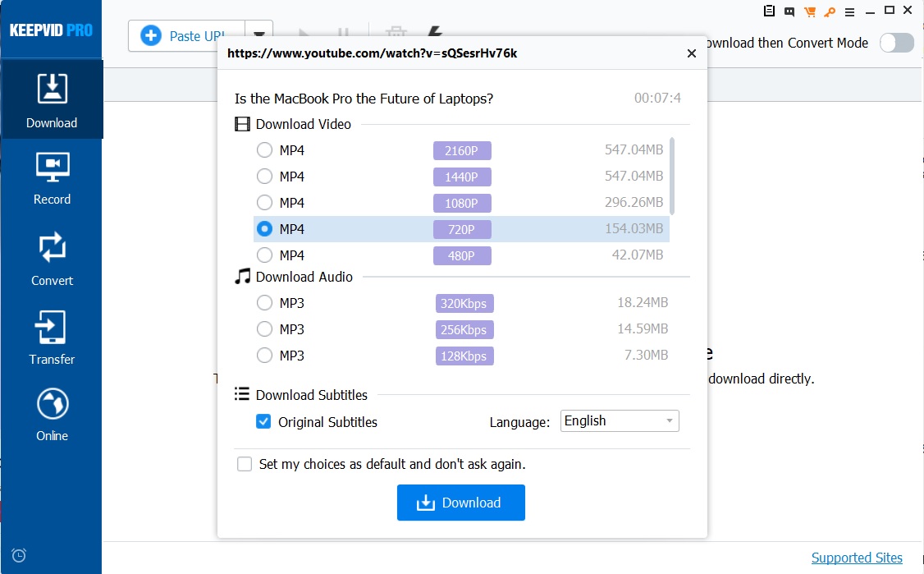Open the subtitle Language dropdown
This screenshot has height=574, width=924.
pos(620,420)
